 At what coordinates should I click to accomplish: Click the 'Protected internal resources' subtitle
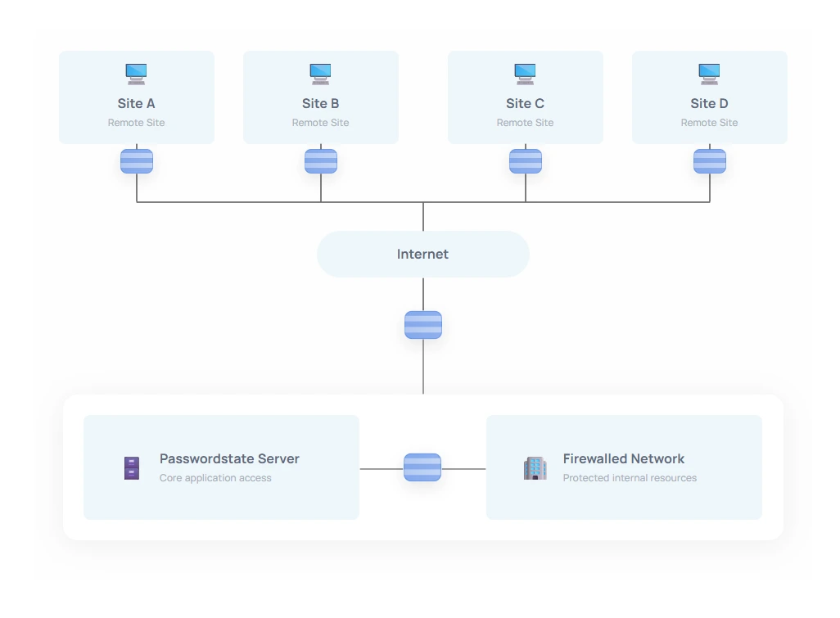[630, 478]
